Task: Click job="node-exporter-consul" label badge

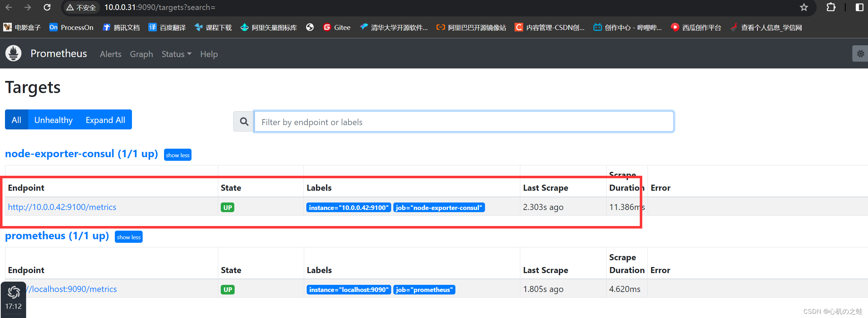Action: [439, 207]
